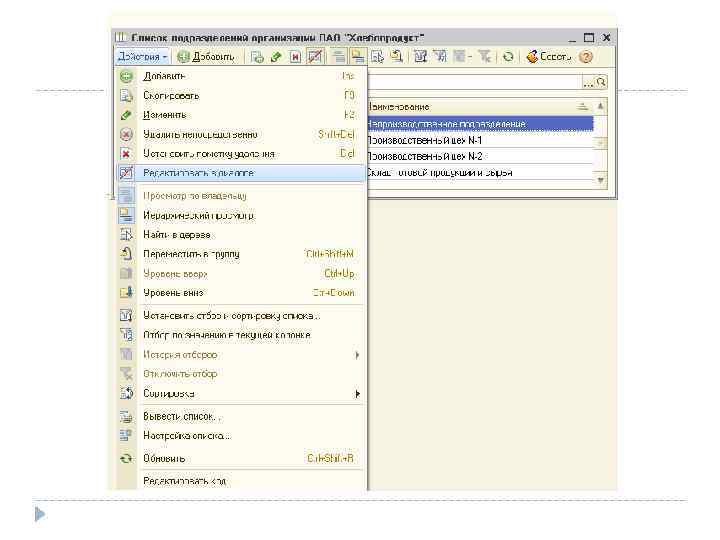Select Обновить menu item

[241, 459]
